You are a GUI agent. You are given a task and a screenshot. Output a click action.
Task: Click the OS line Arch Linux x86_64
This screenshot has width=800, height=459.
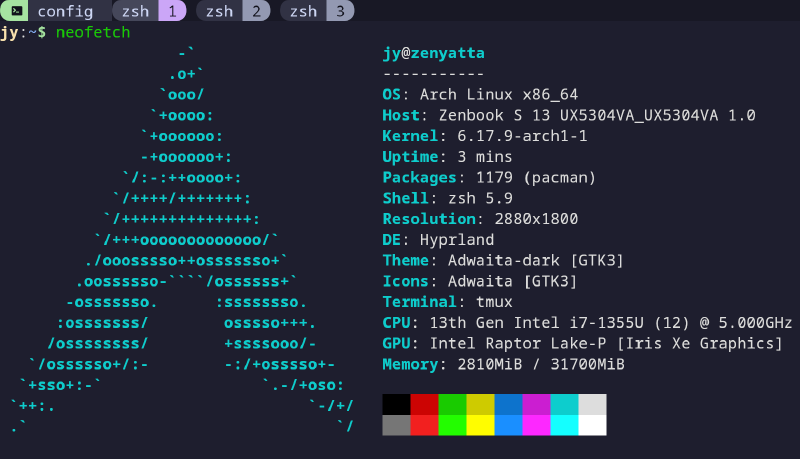coord(480,94)
